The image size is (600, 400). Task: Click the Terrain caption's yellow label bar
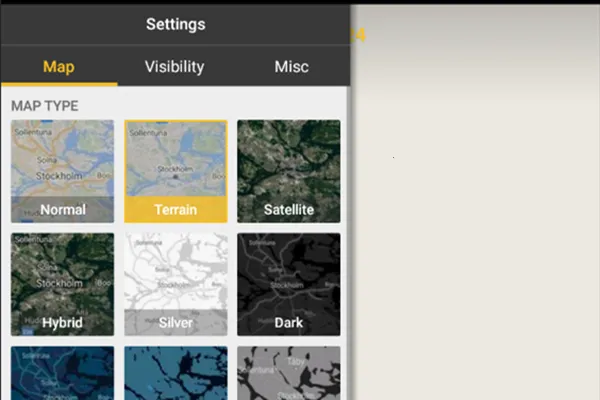click(x=176, y=210)
